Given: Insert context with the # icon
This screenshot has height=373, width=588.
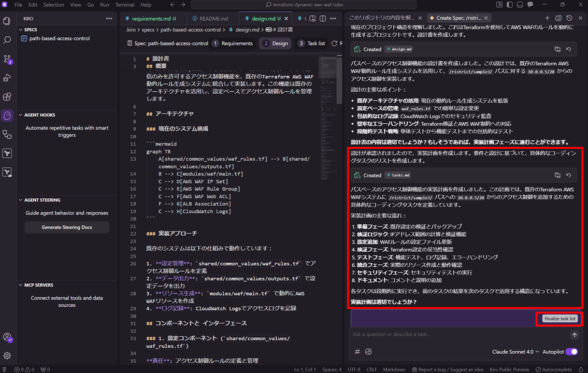Looking at the screenshot, I should (357, 352).
